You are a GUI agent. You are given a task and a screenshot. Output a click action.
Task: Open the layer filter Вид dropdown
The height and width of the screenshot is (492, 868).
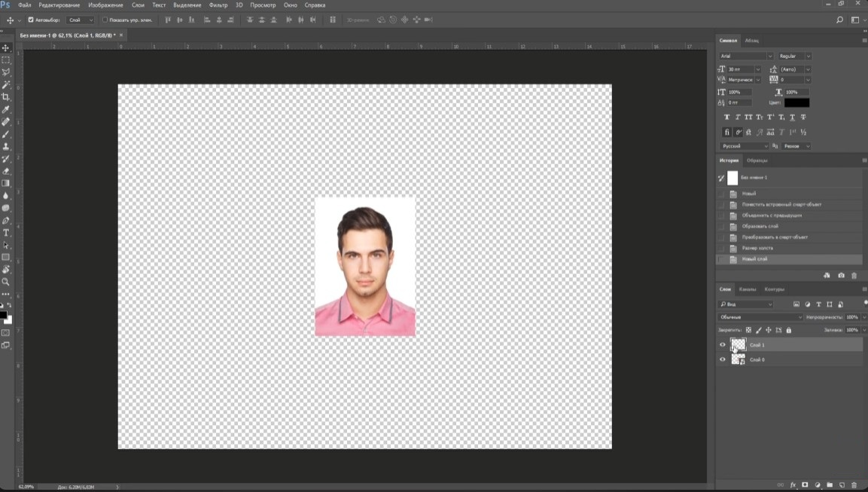[x=745, y=304]
